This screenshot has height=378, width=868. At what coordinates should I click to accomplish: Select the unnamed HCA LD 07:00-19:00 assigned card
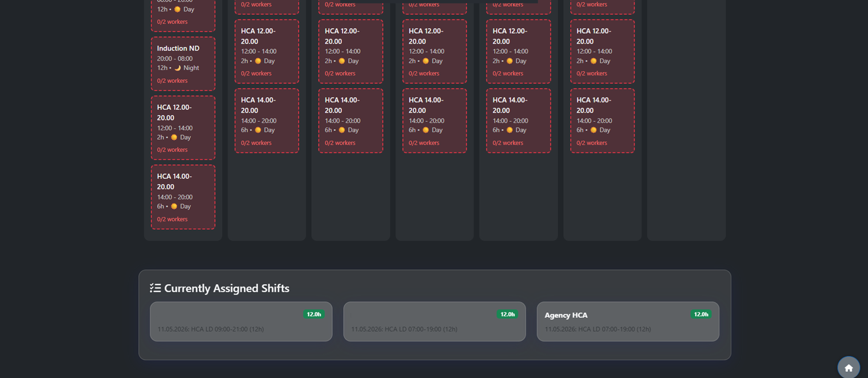[x=434, y=321]
